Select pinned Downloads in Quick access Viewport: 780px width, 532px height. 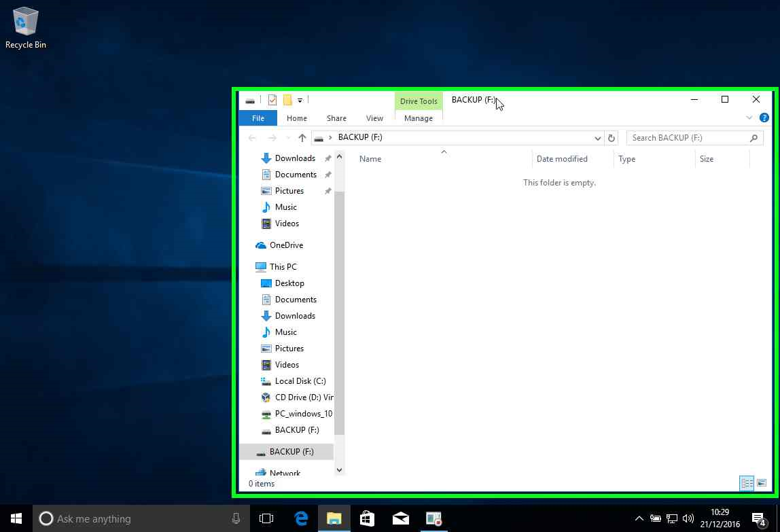[x=295, y=158]
